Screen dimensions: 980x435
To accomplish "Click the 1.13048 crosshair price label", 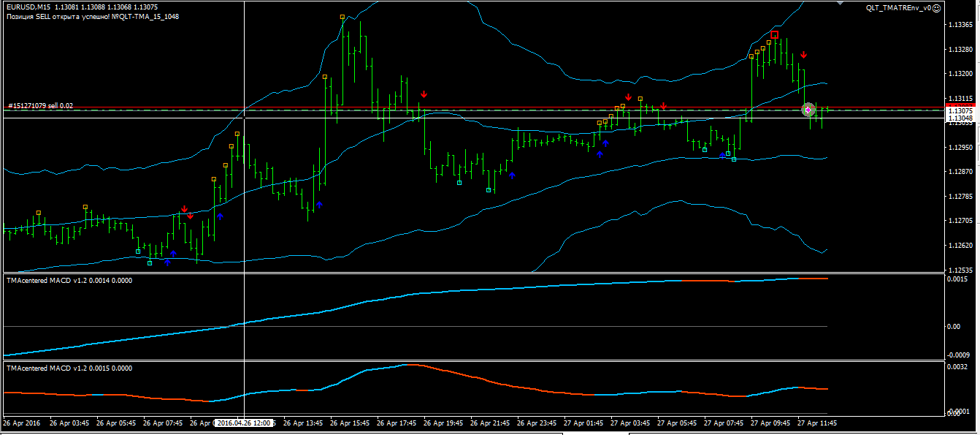I will [x=960, y=118].
